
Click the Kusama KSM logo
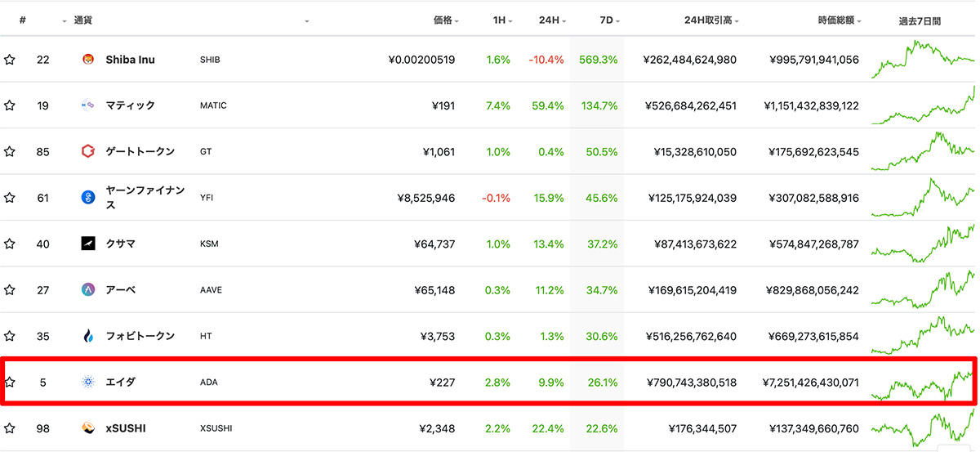click(89, 244)
